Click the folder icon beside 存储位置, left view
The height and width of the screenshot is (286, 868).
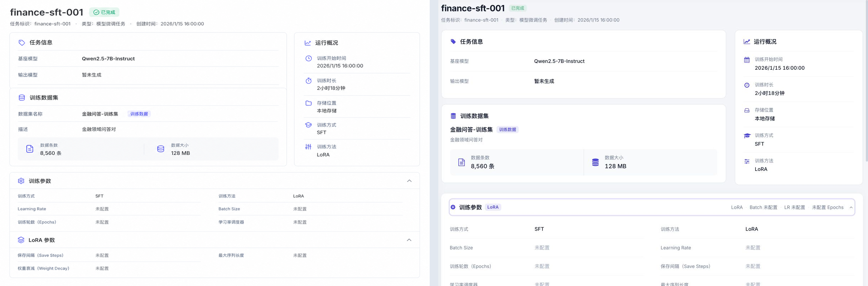pyautogui.click(x=308, y=103)
